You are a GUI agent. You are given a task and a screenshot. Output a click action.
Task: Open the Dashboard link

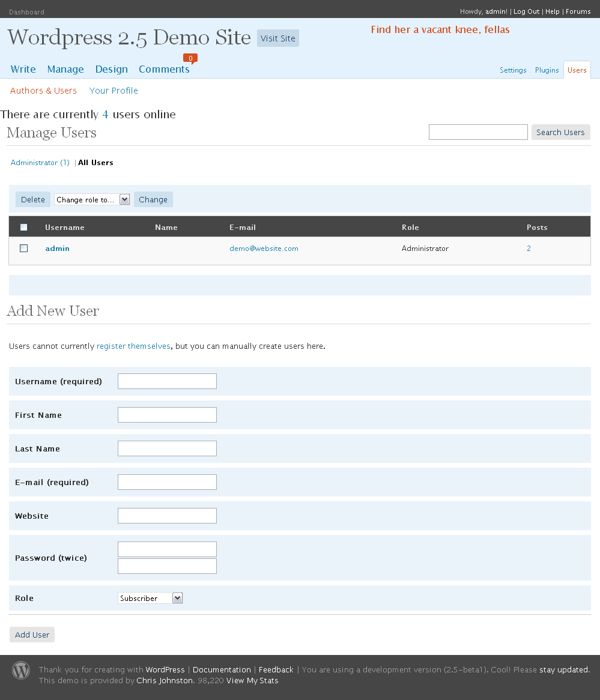pos(26,12)
